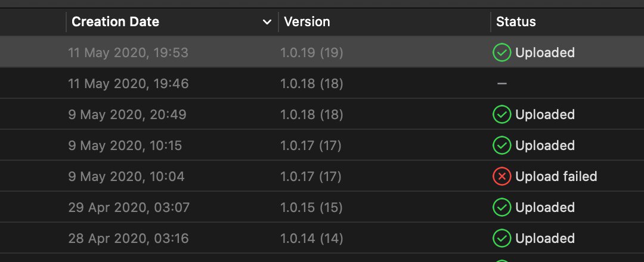
Task: Select the 28 Apr 2020, 03:16 archive
Action: [x=128, y=238]
